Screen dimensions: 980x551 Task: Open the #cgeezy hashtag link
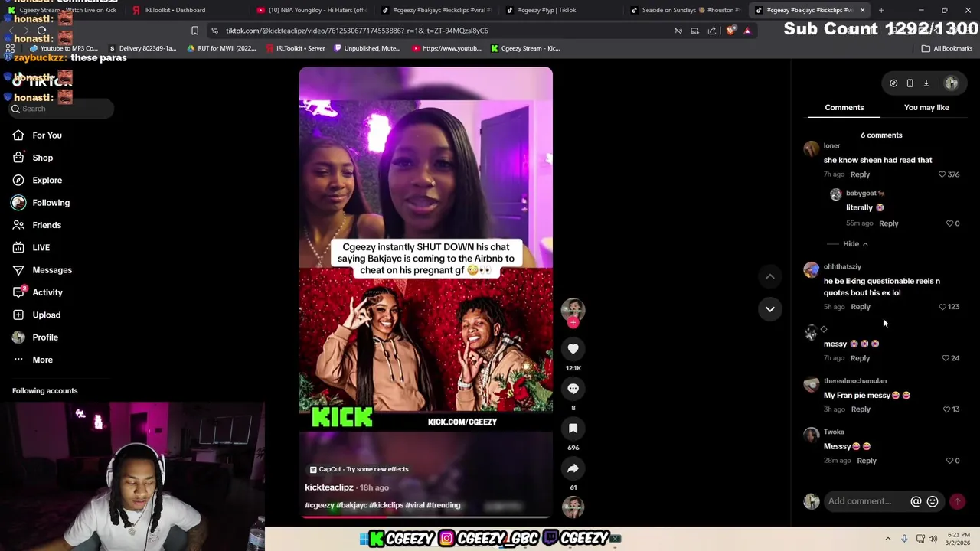click(x=319, y=505)
